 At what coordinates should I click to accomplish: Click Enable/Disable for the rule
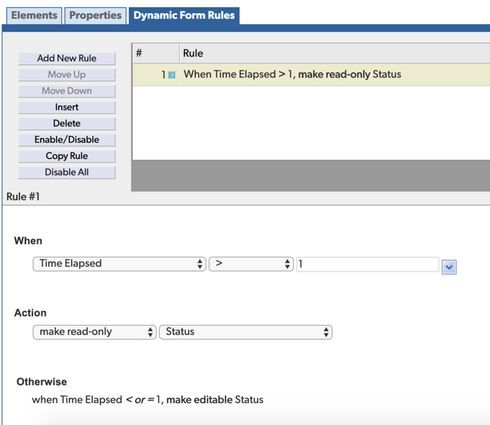coord(67,140)
